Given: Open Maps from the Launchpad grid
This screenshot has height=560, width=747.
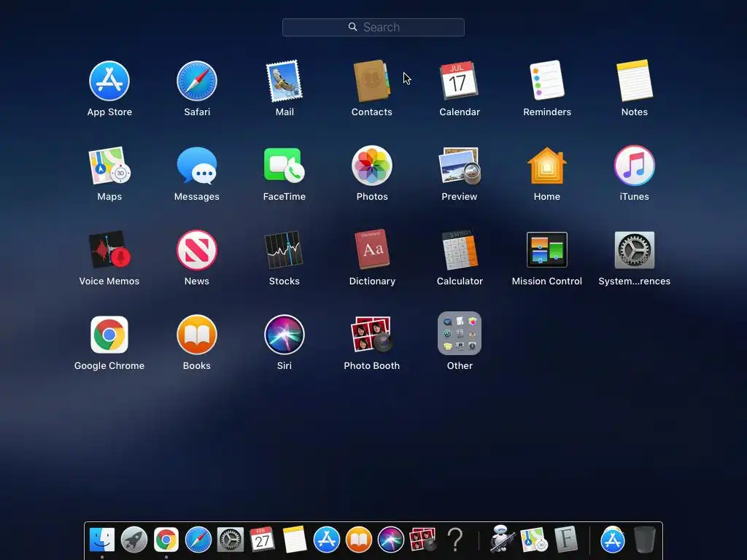Looking at the screenshot, I should [109, 166].
